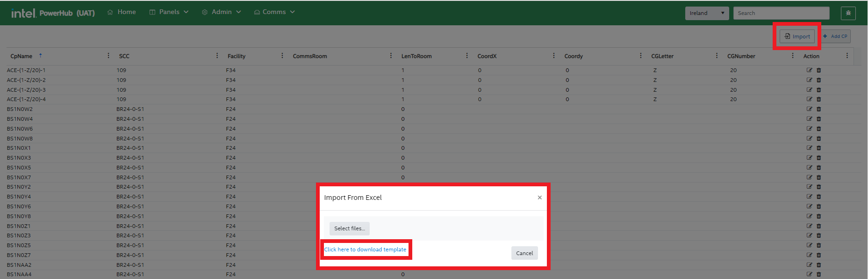Open the Admin dropdown menu
This screenshot has width=868, height=279.
pos(222,12)
